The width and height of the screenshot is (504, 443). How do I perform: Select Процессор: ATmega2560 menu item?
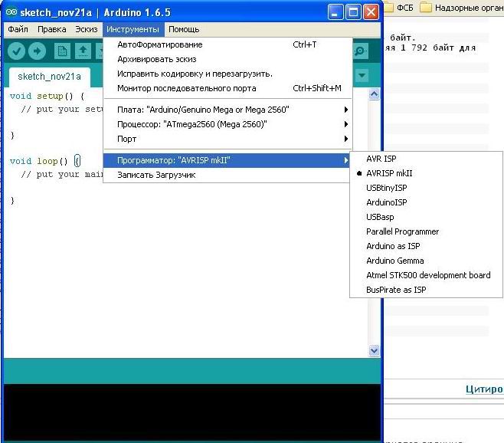(x=228, y=124)
